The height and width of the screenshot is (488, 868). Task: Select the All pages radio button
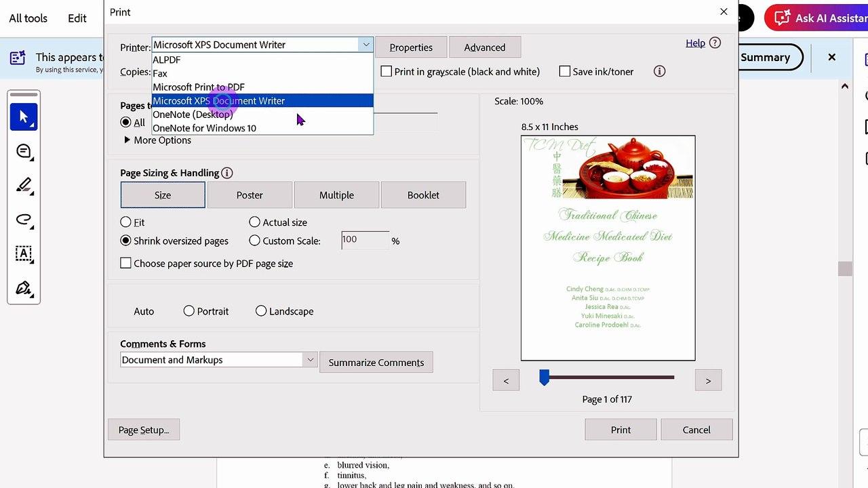125,123
